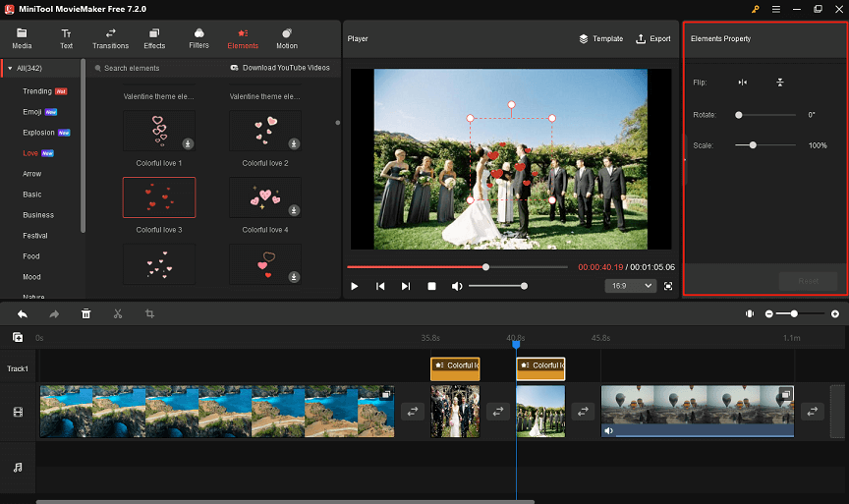Image resolution: width=849 pixels, height=504 pixels.
Task: Undo the last action
Action: click(x=23, y=314)
